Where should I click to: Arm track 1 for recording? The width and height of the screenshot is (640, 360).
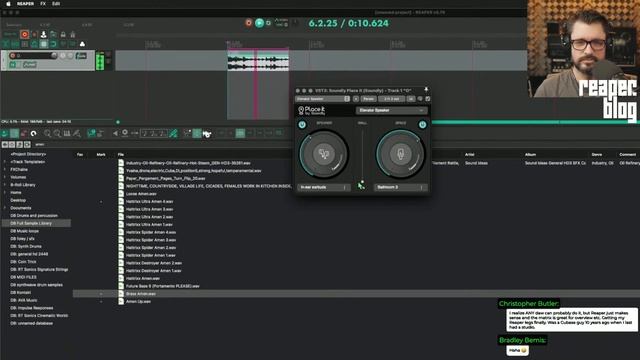[12, 56]
